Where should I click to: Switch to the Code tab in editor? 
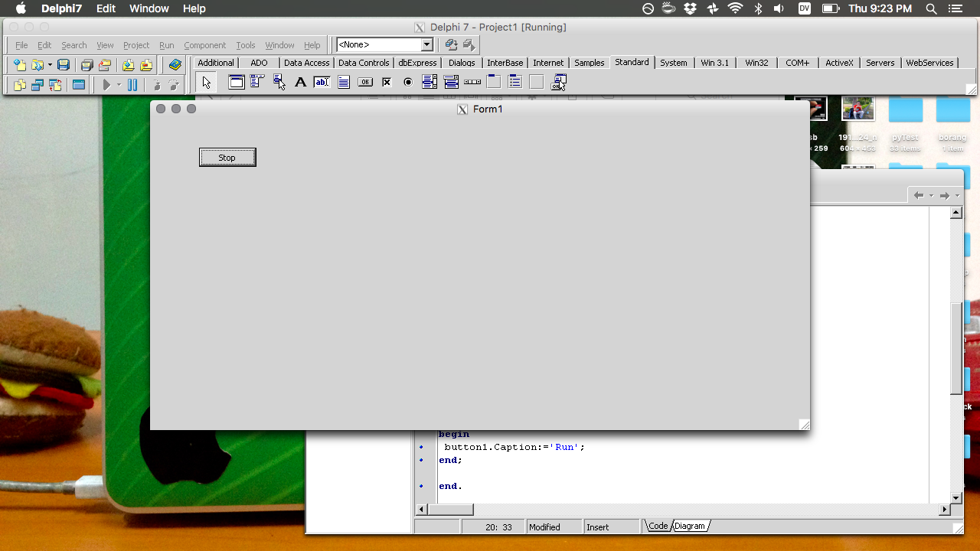click(658, 526)
